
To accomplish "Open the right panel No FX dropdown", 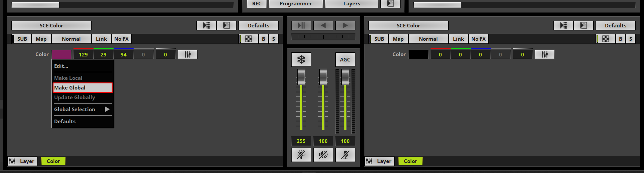I will click(x=479, y=39).
